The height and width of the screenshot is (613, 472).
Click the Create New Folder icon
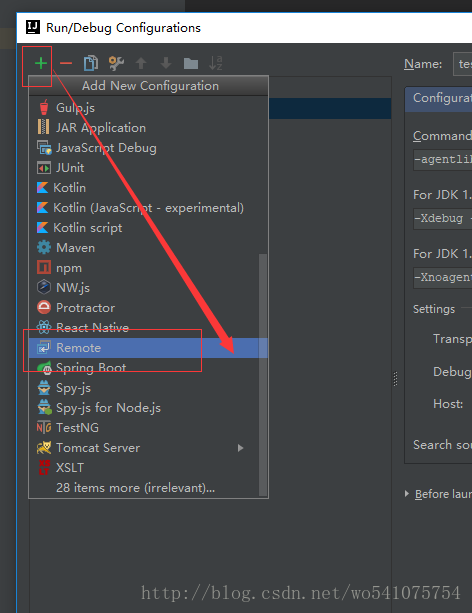(191, 63)
